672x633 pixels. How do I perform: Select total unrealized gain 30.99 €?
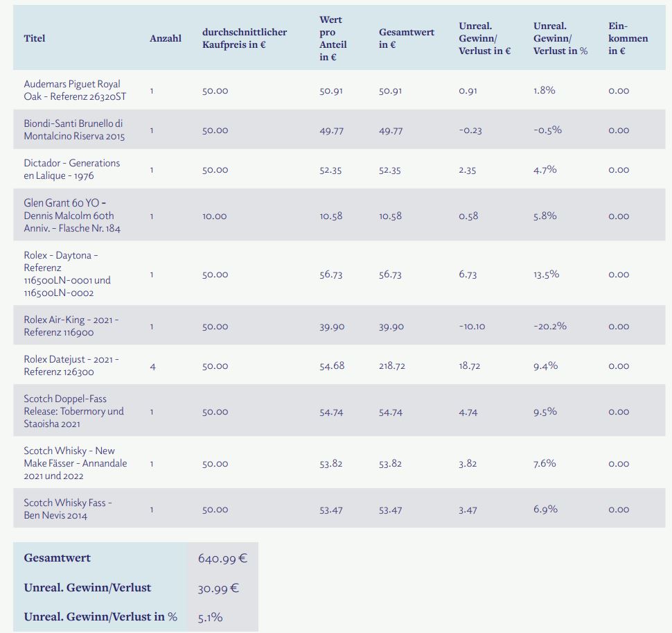pyautogui.click(x=218, y=589)
